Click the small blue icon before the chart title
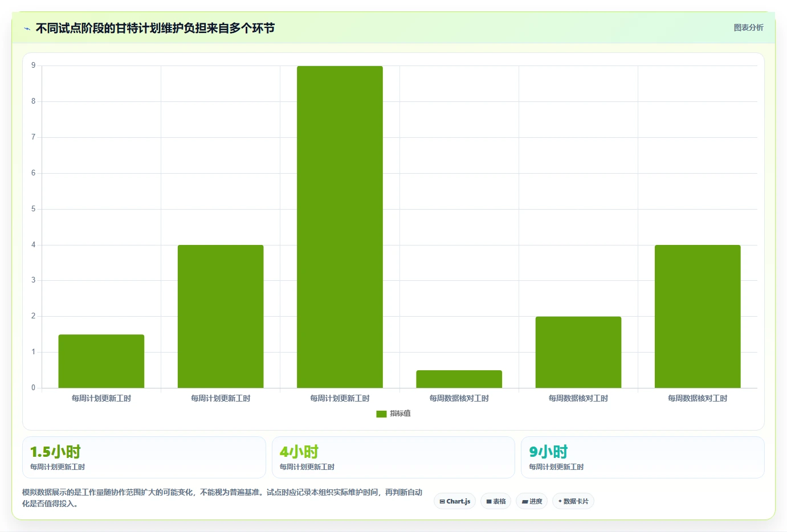The height and width of the screenshot is (532, 787). [27, 28]
